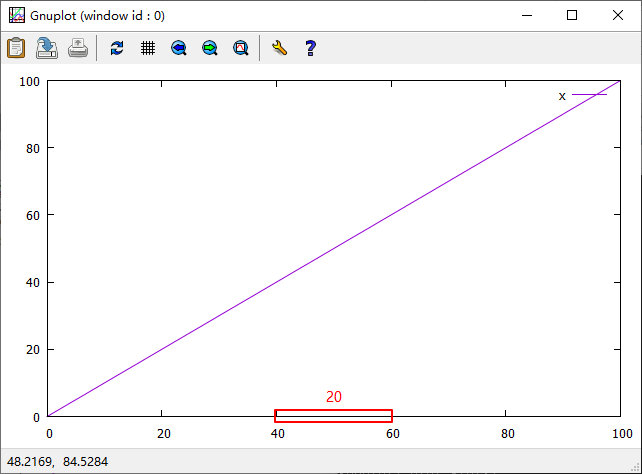Click the x-axis label 60
Image resolution: width=642 pixels, height=474 pixels.
click(x=393, y=434)
